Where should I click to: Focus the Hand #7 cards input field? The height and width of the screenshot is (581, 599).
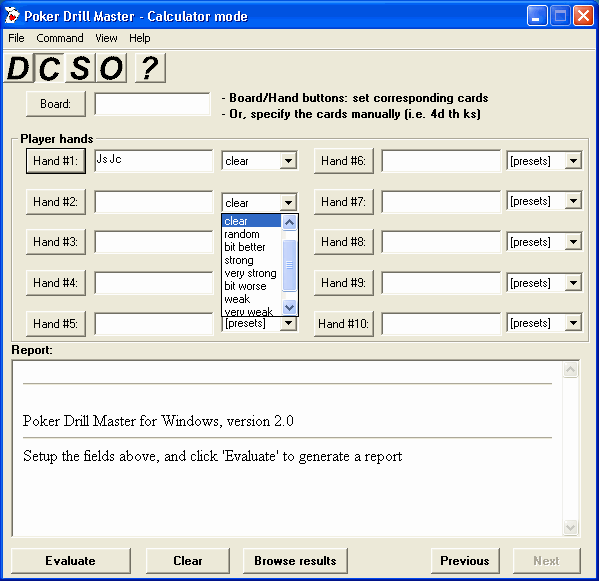click(441, 201)
